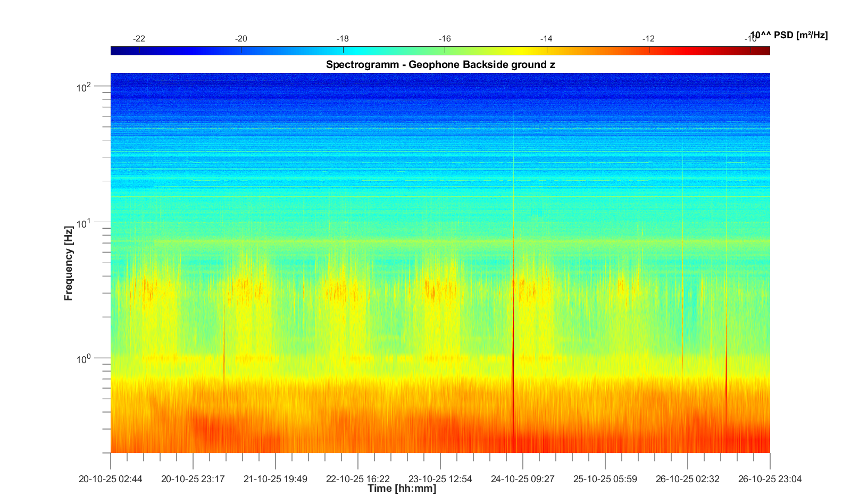Click the "25-10-25 05:59" time tick label

[605, 479]
